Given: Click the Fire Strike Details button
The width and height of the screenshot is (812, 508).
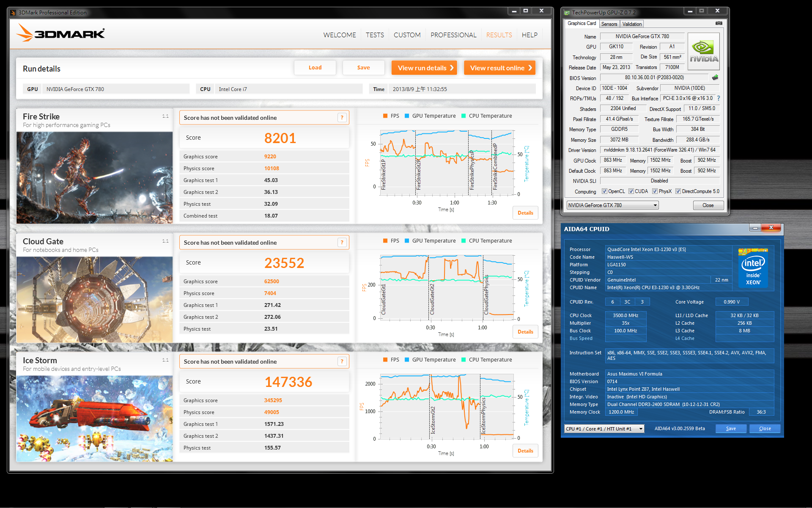Looking at the screenshot, I should pos(525,213).
